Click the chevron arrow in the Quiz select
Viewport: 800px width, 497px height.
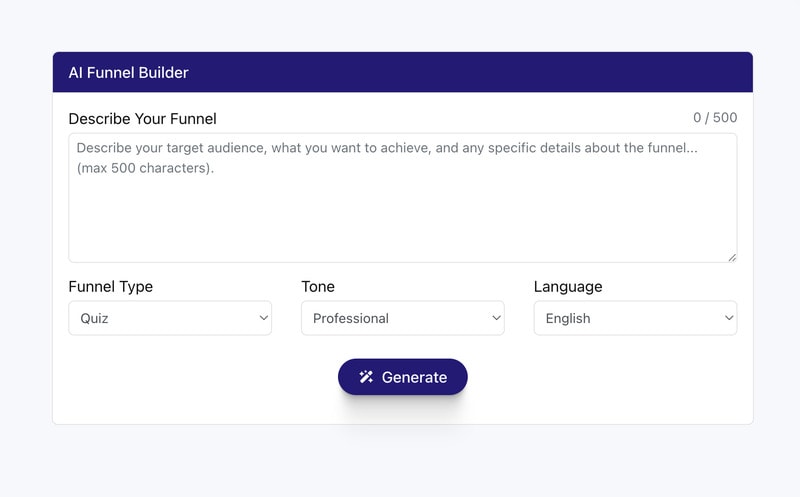pyautogui.click(x=264, y=318)
